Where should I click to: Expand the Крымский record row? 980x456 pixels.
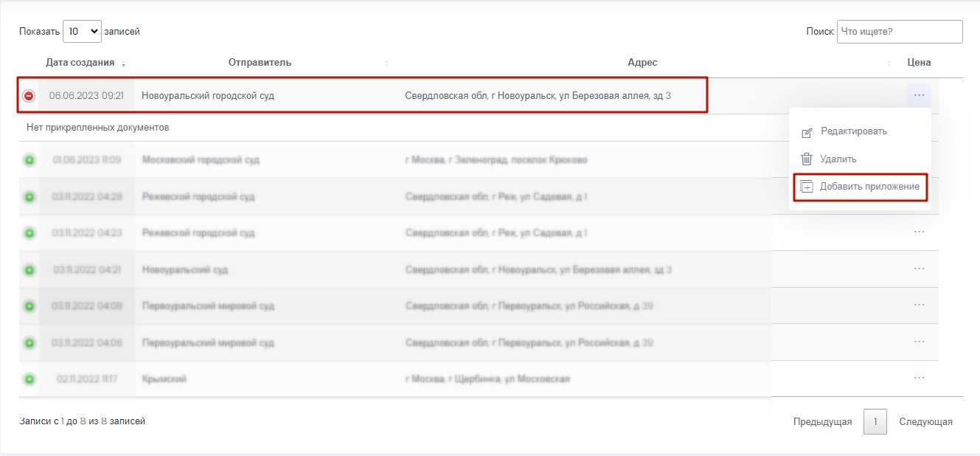pyautogui.click(x=29, y=379)
